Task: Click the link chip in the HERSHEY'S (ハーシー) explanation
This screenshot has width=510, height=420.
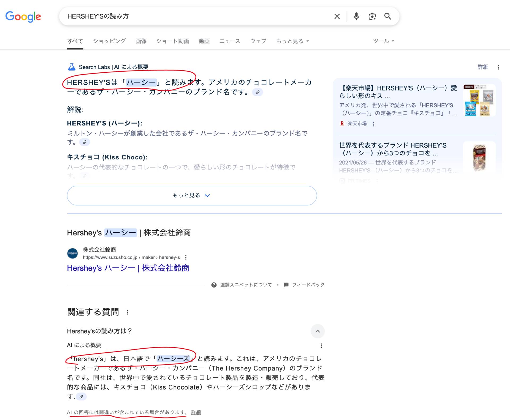Action: (x=84, y=142)
